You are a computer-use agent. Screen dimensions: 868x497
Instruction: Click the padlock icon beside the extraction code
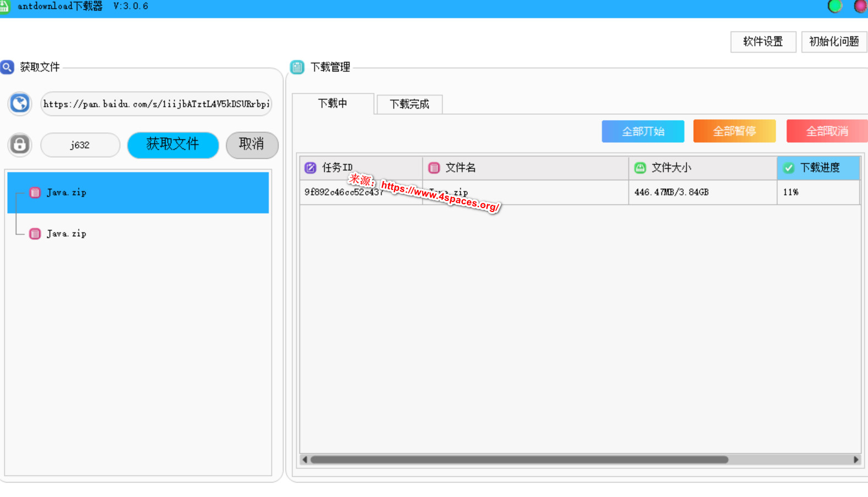click(x=20, y=145)
